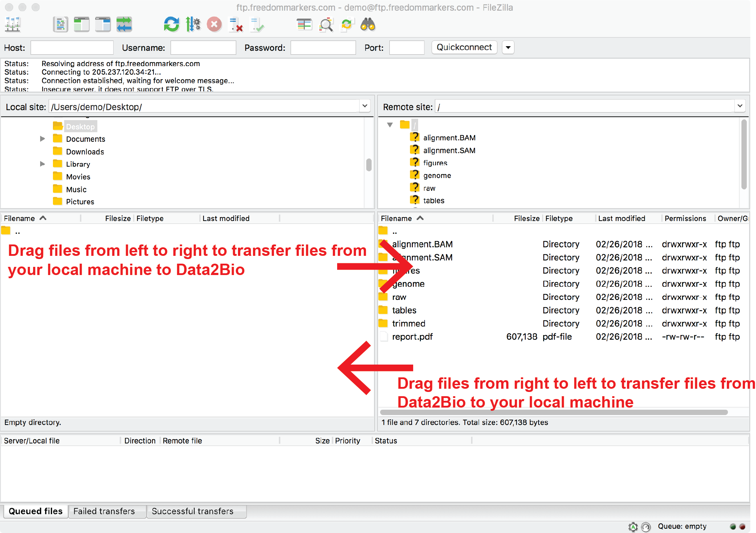
Task: Toggle remote directory tree view
Action: [103, 25]
